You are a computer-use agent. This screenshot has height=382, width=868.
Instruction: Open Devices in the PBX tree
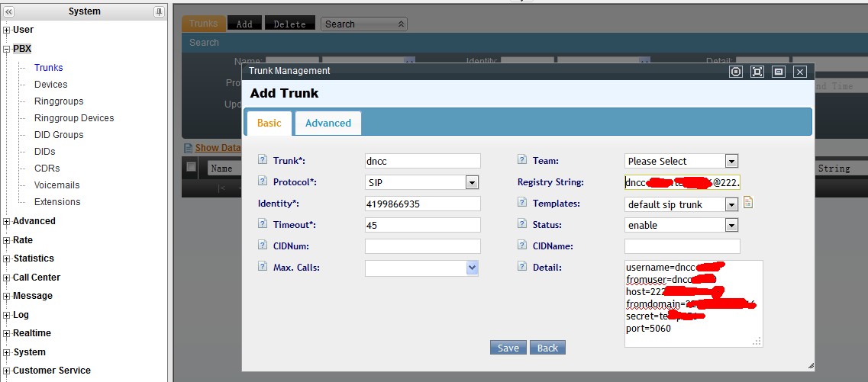pyautogui.click(x=50, y=85)
